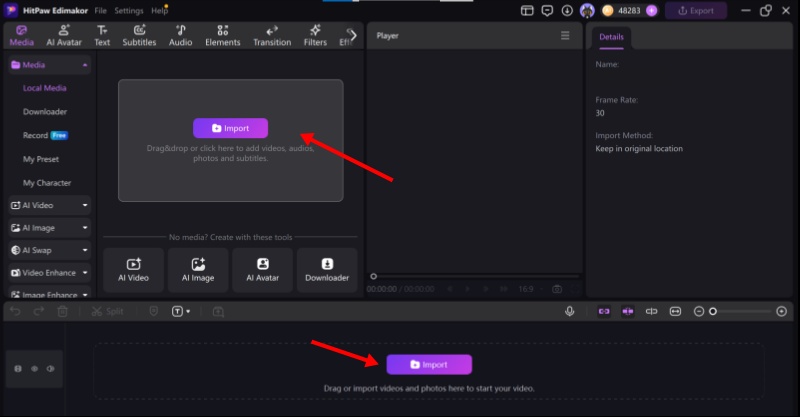Screen dimensions: 800x417
Task: Open the download manager icon
Action: tap(567, 11)
